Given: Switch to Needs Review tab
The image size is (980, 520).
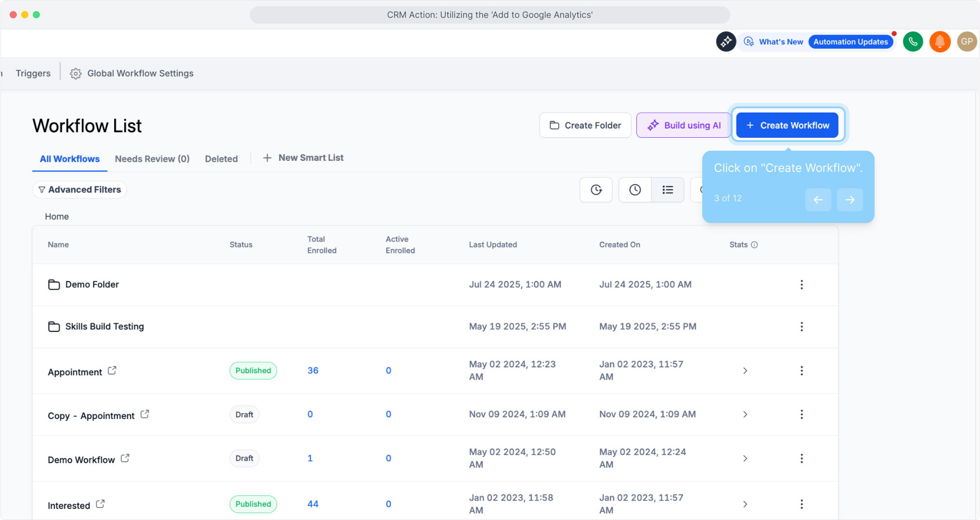Looking at the screenshot, I should tap(152, 159).
